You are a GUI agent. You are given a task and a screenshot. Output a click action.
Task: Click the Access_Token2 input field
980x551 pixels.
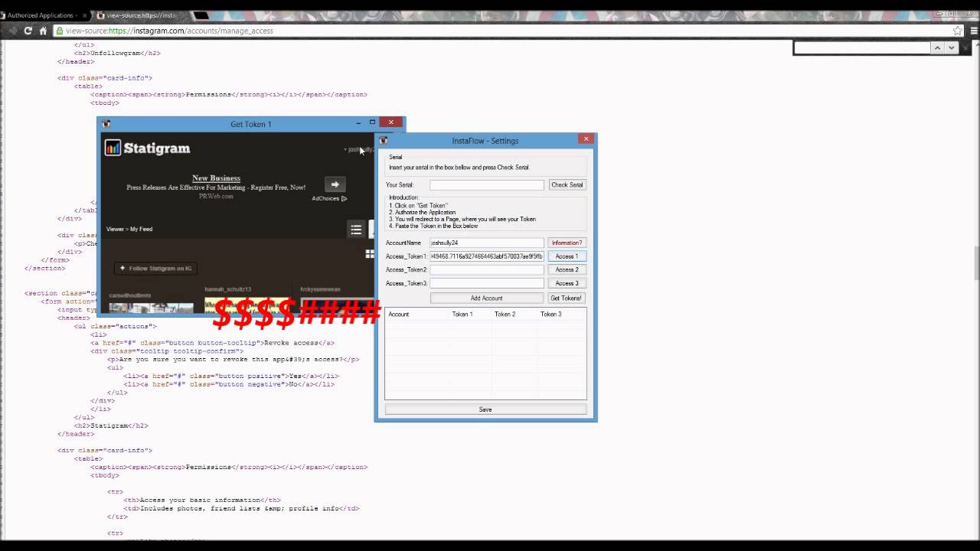point(487,269)
